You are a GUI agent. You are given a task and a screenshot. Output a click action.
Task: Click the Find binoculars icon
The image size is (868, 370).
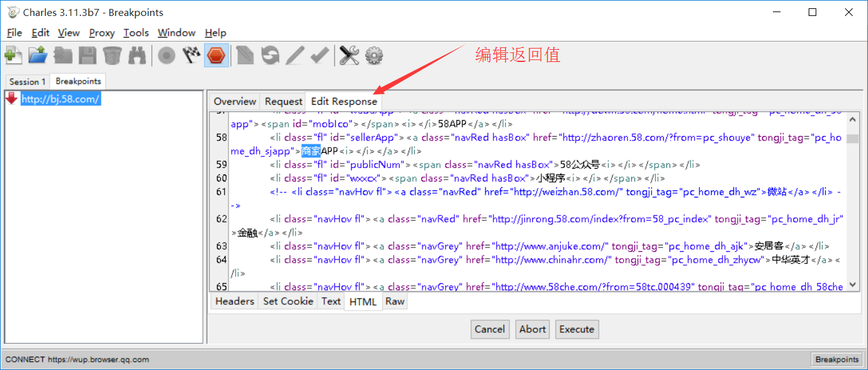(137, 56)
